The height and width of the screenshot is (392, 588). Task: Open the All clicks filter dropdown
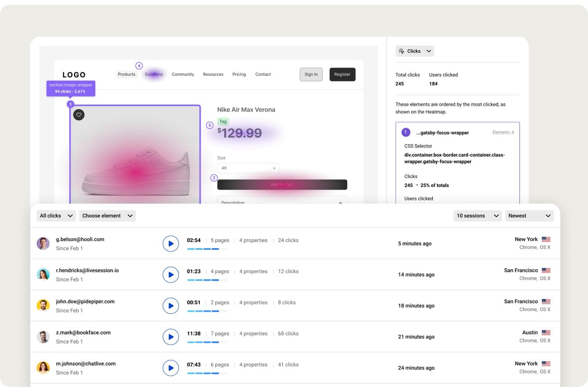(56, 216)
